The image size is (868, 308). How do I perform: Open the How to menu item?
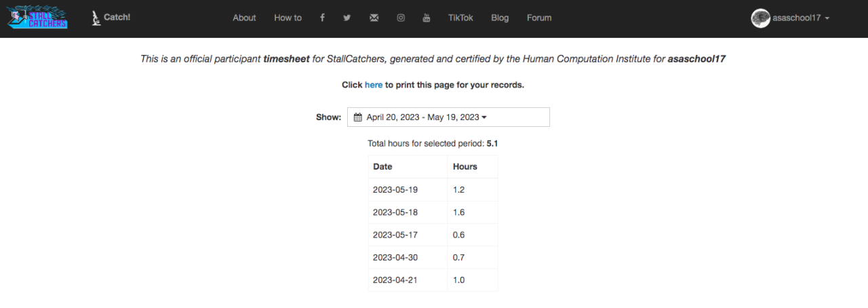point(288,18)
